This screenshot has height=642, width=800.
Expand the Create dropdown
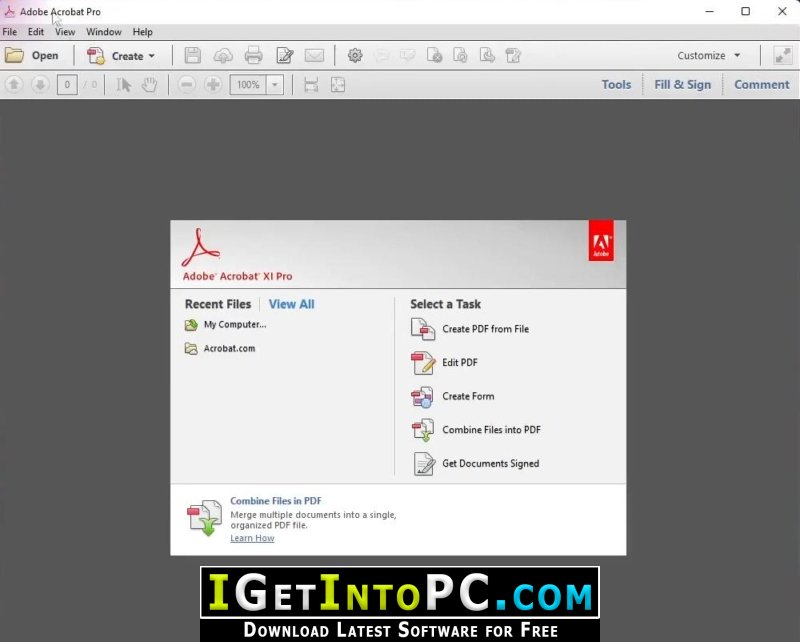point(121,56)
